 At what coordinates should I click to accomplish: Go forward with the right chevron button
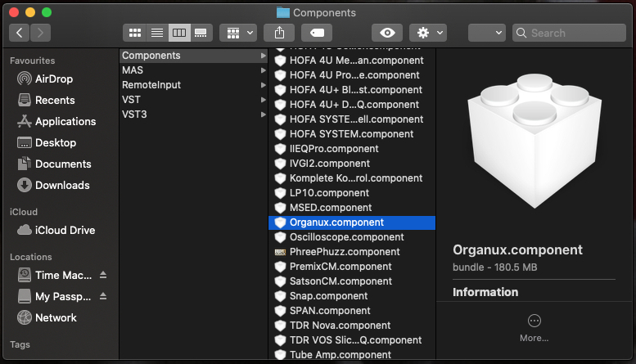pyautogui.click(x=40, y=33)
